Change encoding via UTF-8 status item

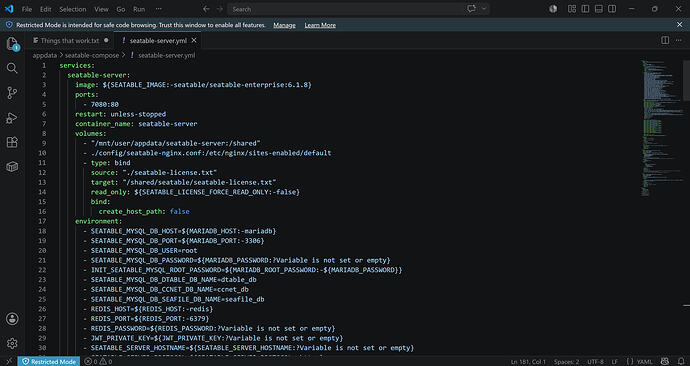(595, 362)
